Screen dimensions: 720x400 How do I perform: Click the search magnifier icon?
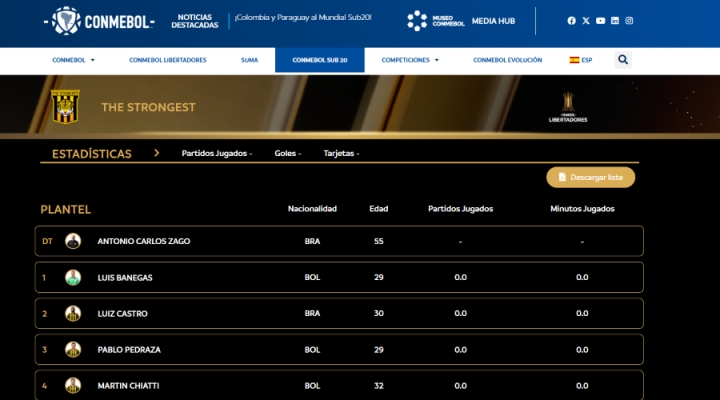click(623, 60)
